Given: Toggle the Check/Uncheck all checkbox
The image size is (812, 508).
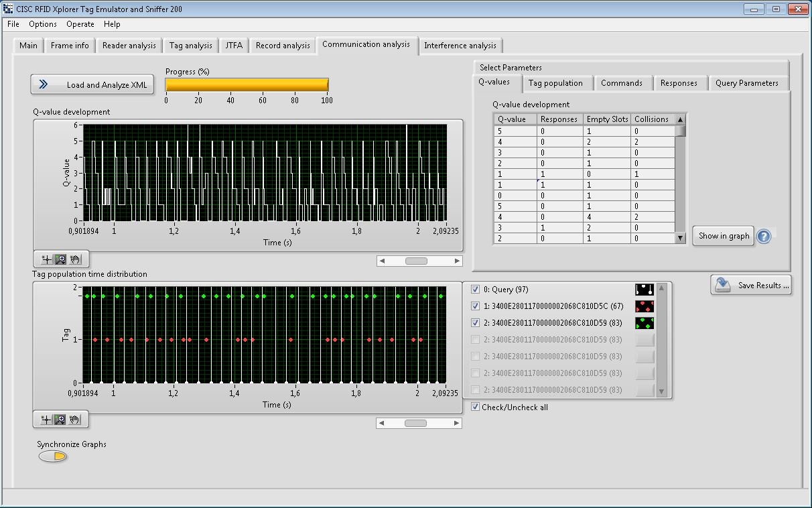Looking at the screenshot, I should click(x=475, y=407).
